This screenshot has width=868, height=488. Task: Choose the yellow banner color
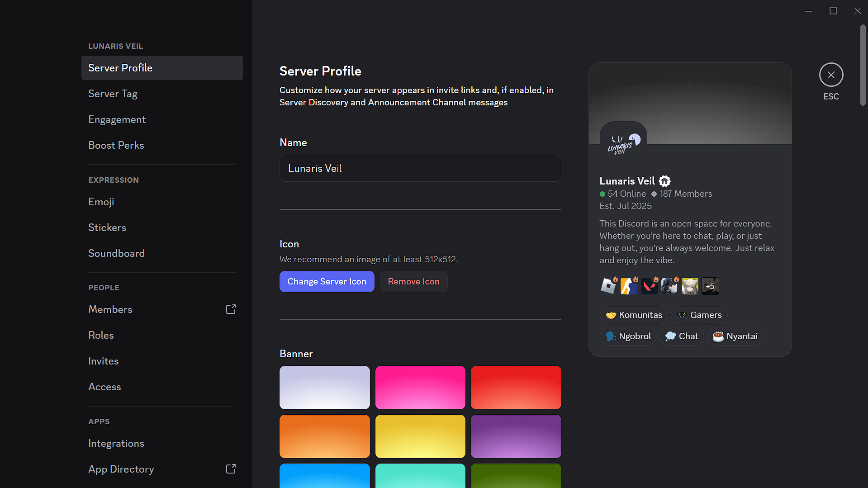pyautogui.click(x=420, y=436)
